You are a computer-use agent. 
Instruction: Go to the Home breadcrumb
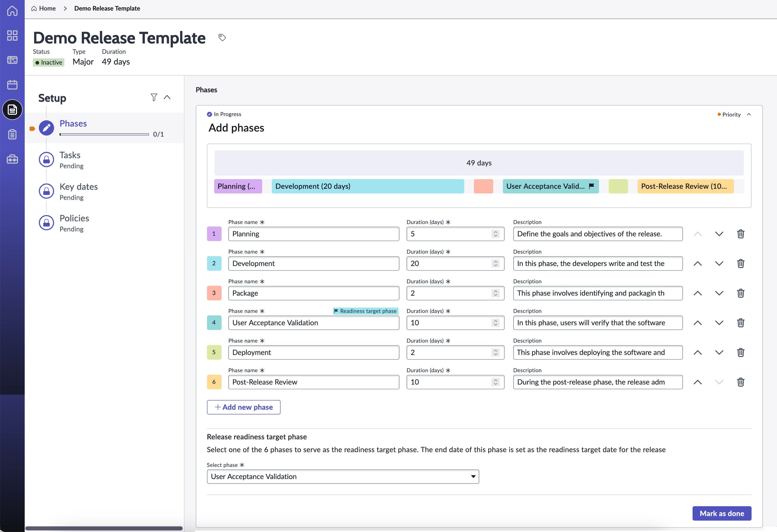[x=43, y=8]
